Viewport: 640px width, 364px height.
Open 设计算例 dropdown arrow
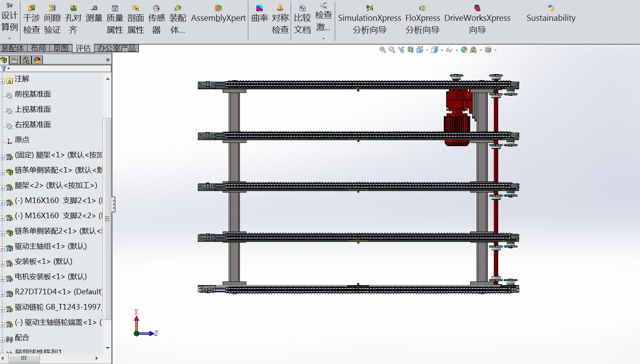[x=9, y=38]
